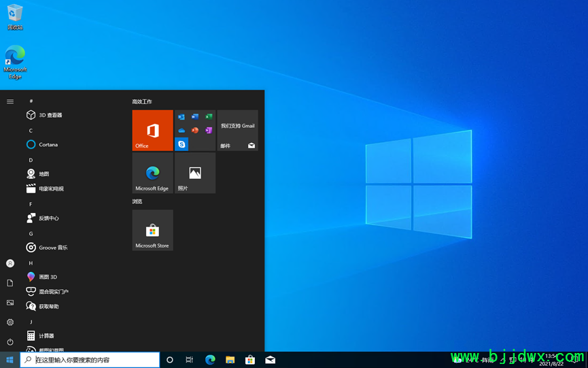Click the letter C group header
Screen dimensions: 588x368
(31, 131)
